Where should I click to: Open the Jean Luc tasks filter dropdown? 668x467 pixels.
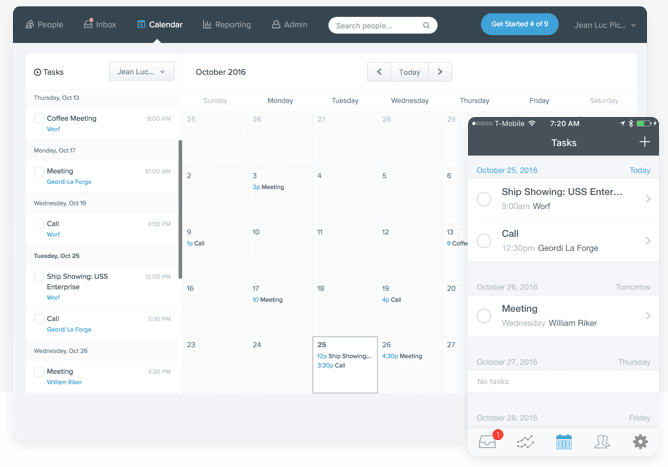[x=141, y=72]
